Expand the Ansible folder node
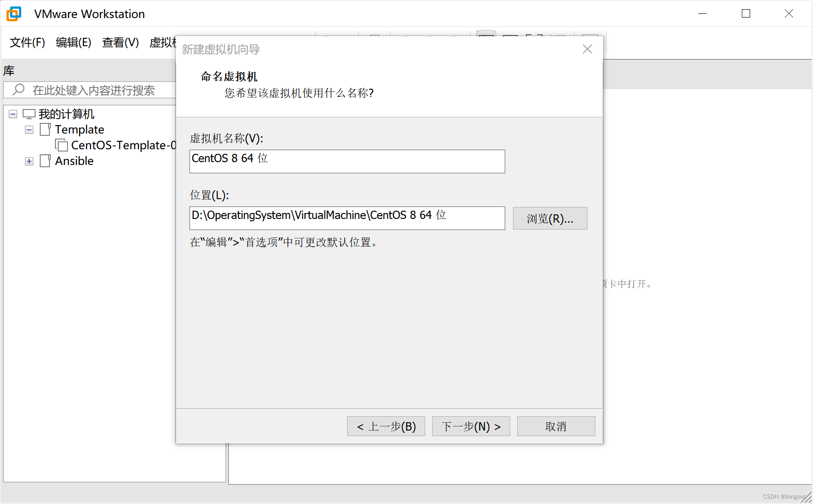Image resolution: width=813 pixels, height=504 pixels. click(x=29, y=161)
